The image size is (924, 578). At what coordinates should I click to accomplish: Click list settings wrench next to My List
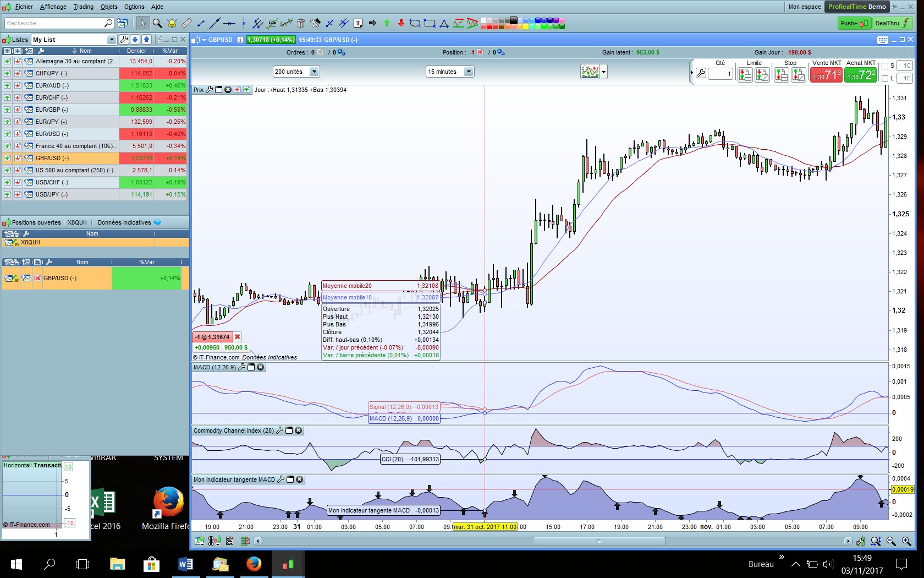click(x=124, y=40)
